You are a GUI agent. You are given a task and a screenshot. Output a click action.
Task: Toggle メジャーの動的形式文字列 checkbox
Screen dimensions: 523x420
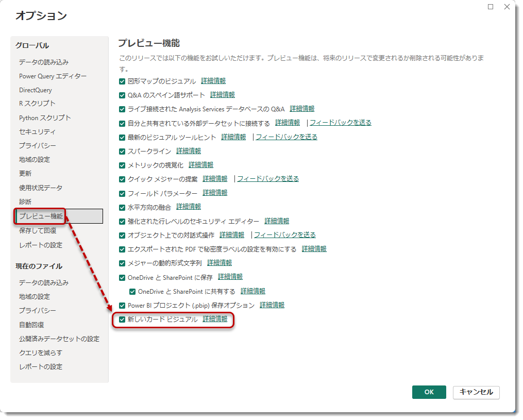(122, 263)
